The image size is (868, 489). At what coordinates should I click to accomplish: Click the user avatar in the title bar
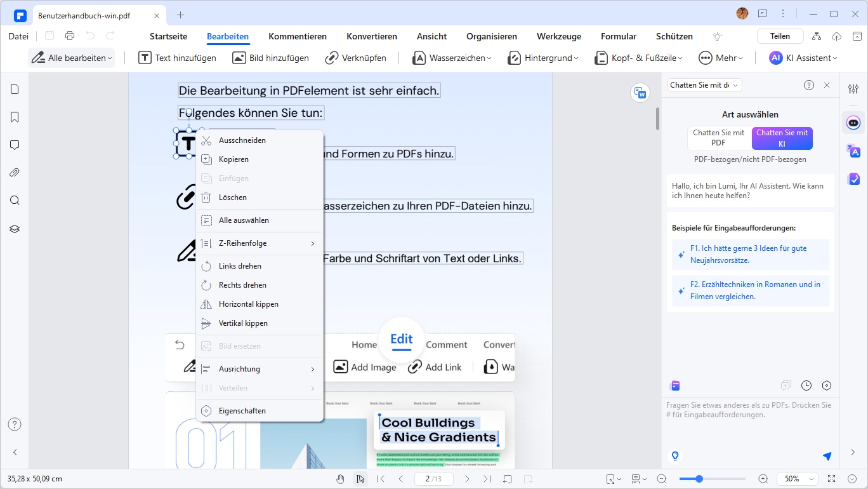pyautogui.click(x=742, y=13)
